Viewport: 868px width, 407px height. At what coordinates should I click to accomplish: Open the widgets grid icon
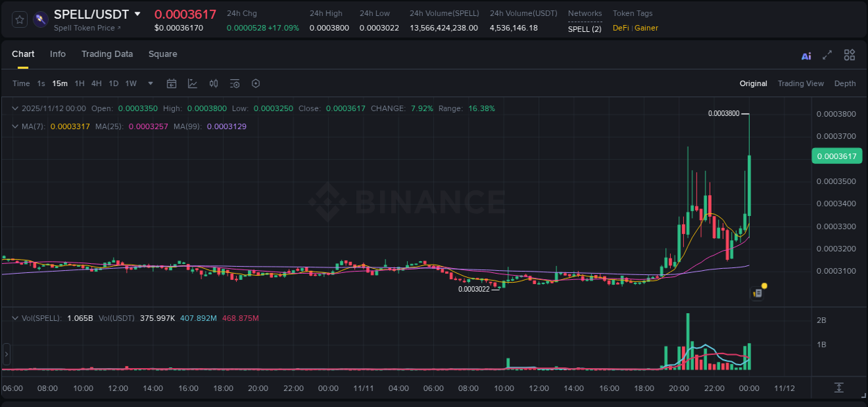[x=849, y=54]
